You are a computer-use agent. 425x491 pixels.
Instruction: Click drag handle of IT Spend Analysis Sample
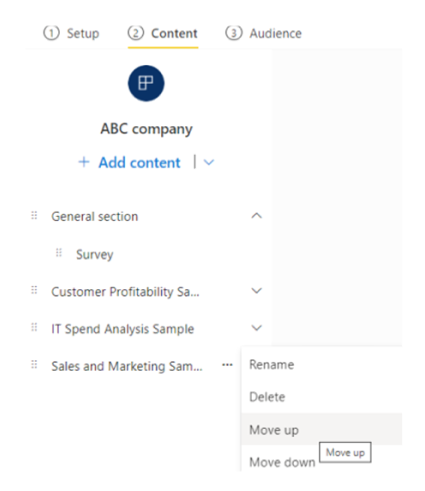[x=34, y=327]
